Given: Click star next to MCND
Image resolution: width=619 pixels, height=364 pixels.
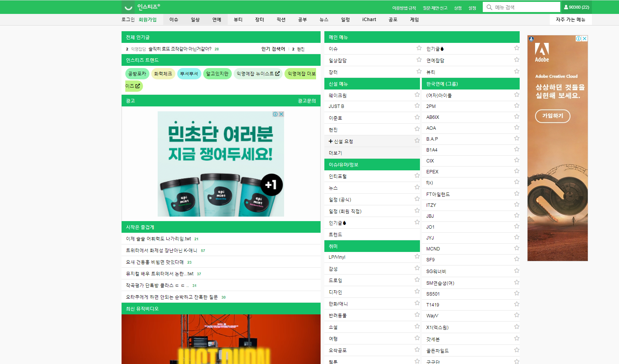Looking at the screenshot, I should [517, 248].
